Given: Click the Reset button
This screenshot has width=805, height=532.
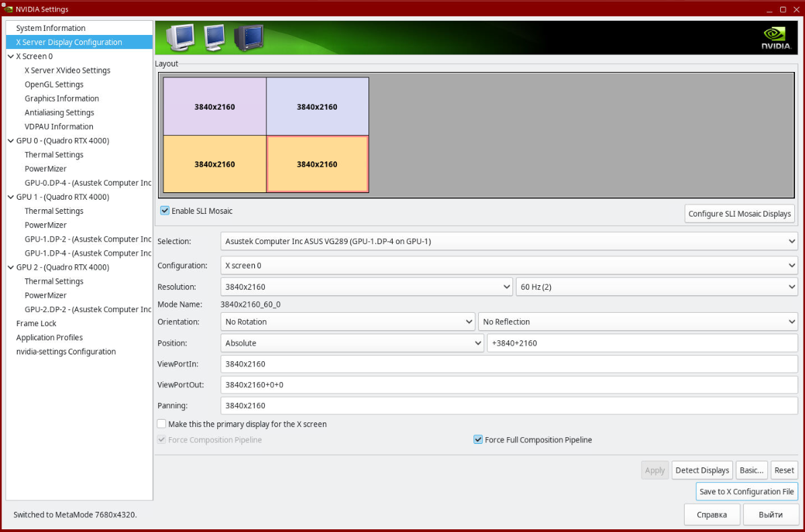Looking at the screenshot, I should coord(784,470).
